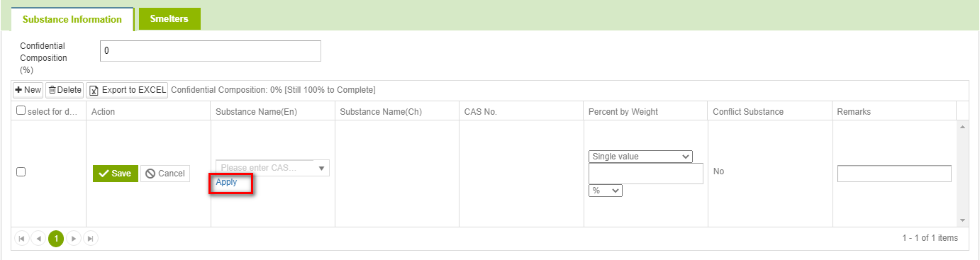
Task: Click the page 1 pager button
Action: [x=56, y=239]
